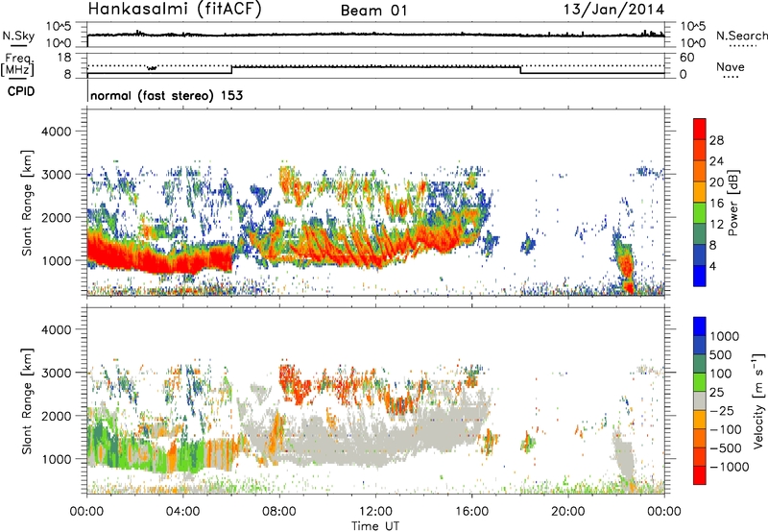The height and width of the screenshot is (532, 768).
Task: Pick the orange 20–24 dB power colorbar segment
Action: tap(700, 171)
